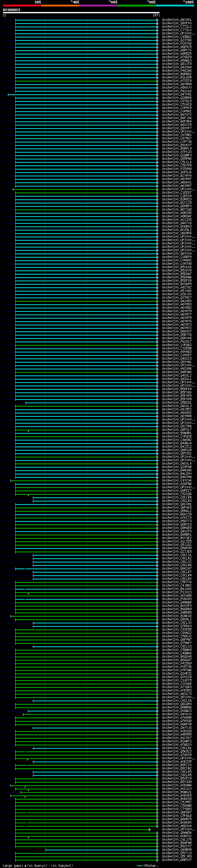The image size is (197, 868).
Task: Click the yellow triangle in Large gaps legend
Action: (25, 866)
